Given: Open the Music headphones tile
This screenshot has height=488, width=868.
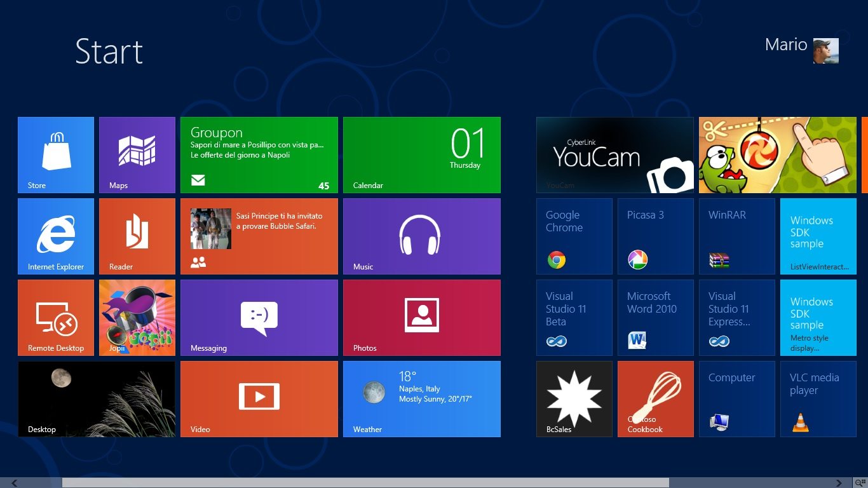Looking at the screenshot, I should pos(421,236).
